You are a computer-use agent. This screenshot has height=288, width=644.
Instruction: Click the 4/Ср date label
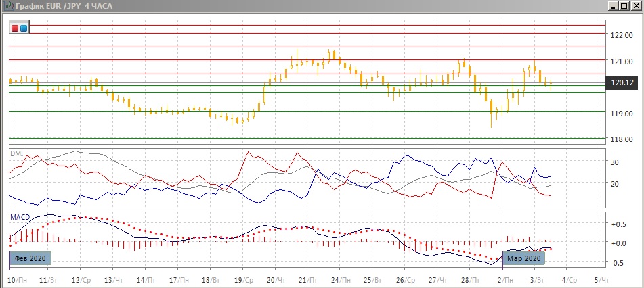570,280
